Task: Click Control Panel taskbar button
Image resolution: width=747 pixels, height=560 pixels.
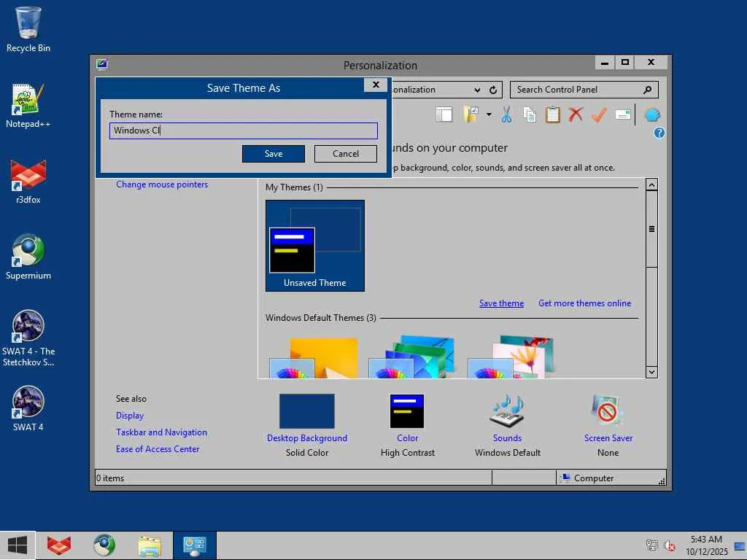Action: pos(194,545)
